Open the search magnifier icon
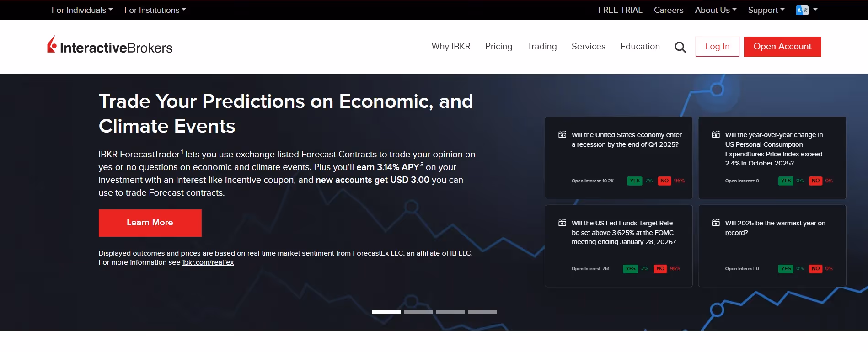This screenshot has width=868, height=352. [x=680, y=47]
